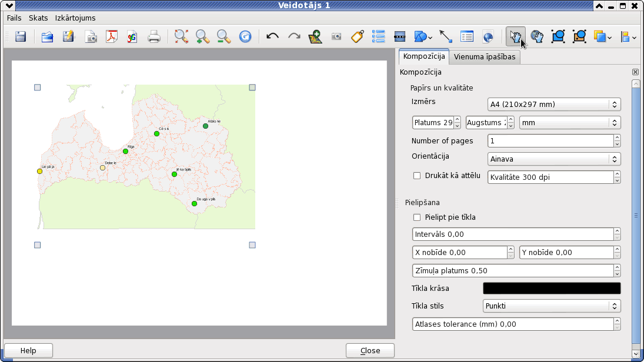Screen dimensions: 644x362
Task: Click the Kvalitāte dpi spinner arrows
Action: tap(617, 177)
